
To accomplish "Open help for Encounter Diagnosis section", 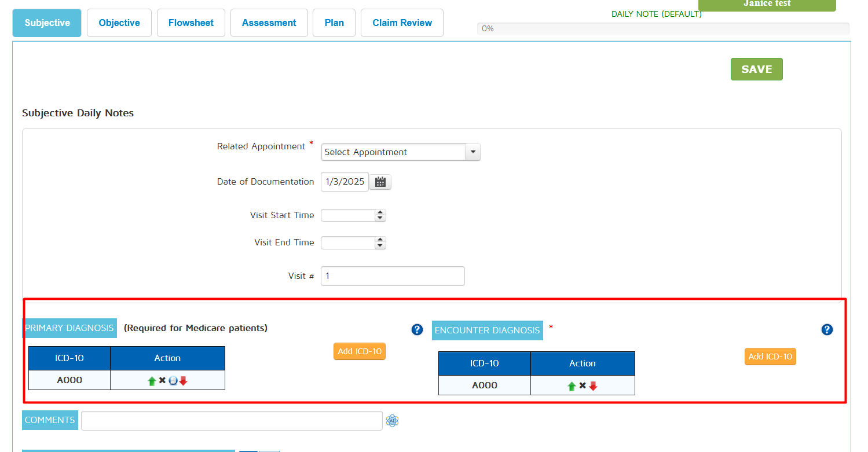I will click(x=827, y=329).
